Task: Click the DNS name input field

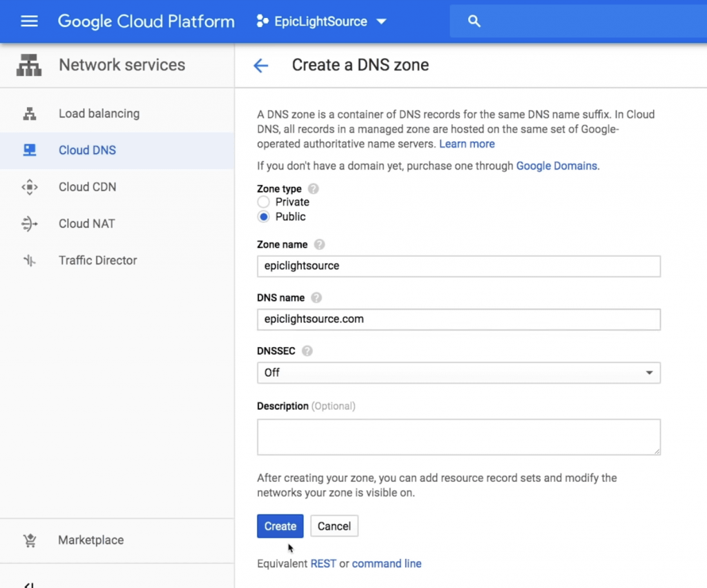Action: pos(458,320)
